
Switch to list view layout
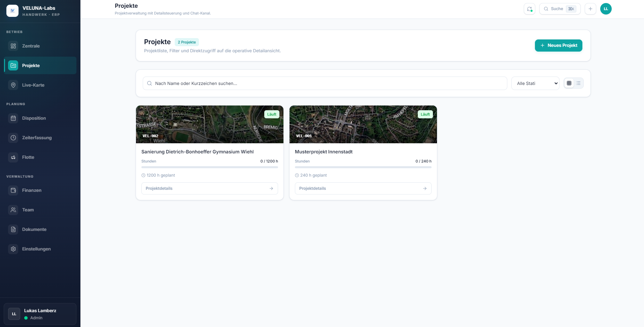(x=578, y=83)
